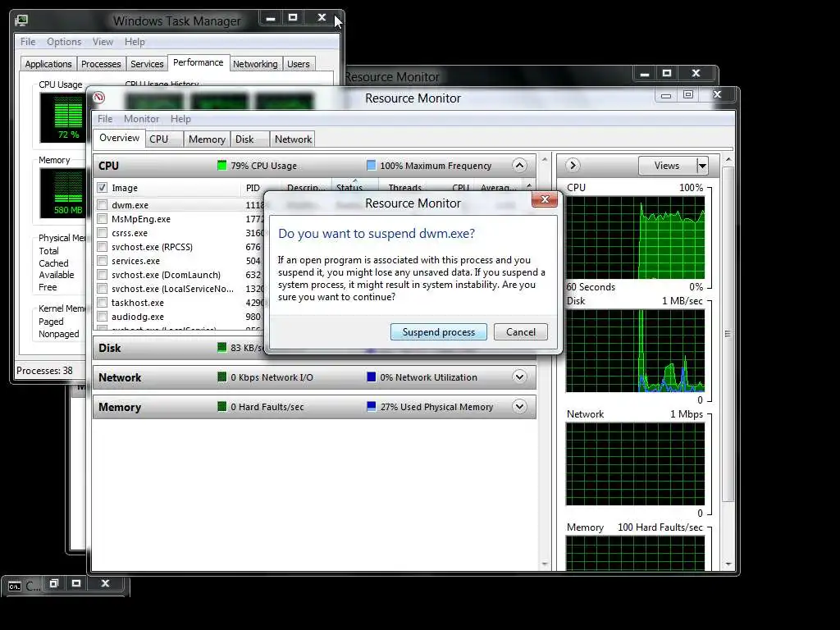Open the Resource Monitor File menu
The width and height of the screenshot is (840, 630).
click(x=105, y=119)
